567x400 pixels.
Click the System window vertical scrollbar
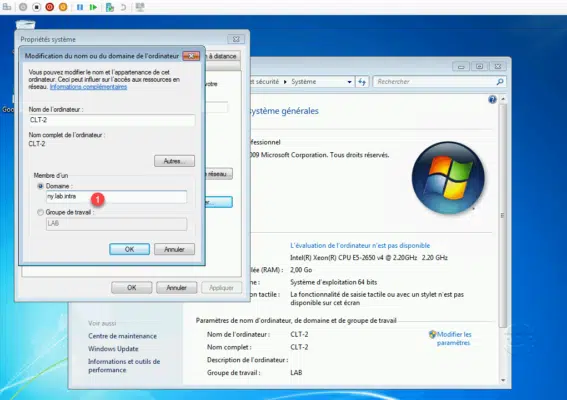pyautogui.click(x=503, y=215)
